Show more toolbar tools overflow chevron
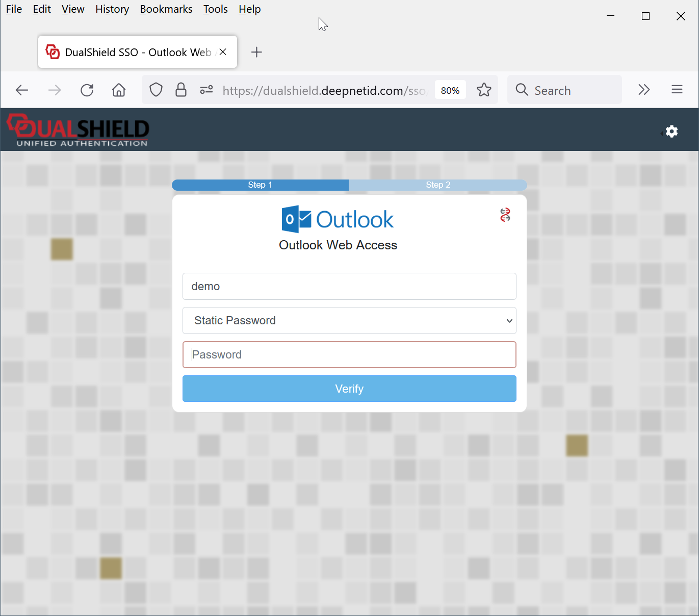 tap(644, 90)
